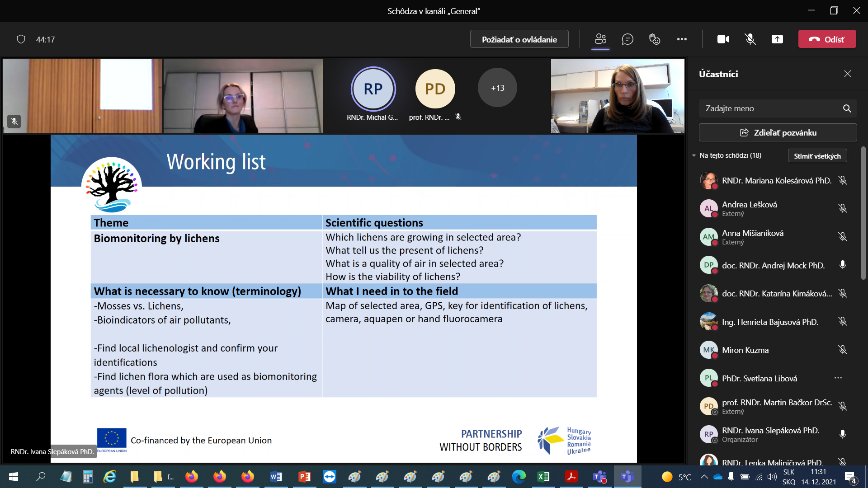Image resolution: width=868 pixels, height=488 pixels.
Task: Click the Zadajte meno search field
Action: (x=769, y=108)
